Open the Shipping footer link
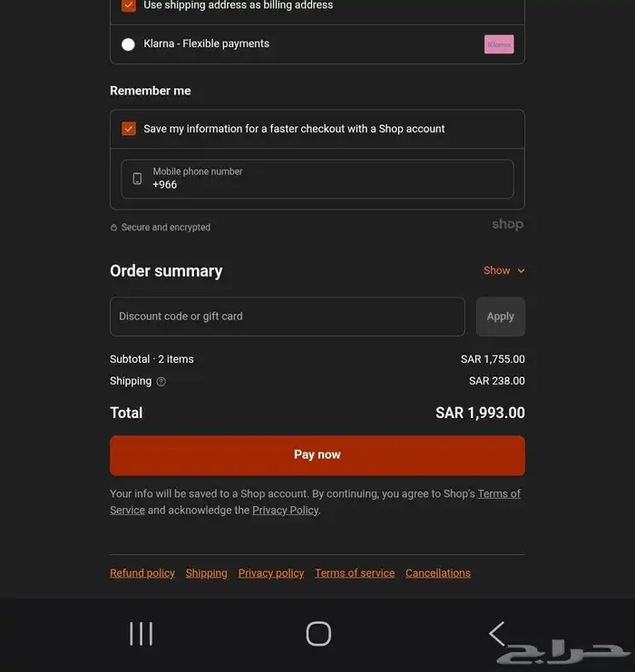This screenshot has height=672, width=635. [x=206, y=573]
